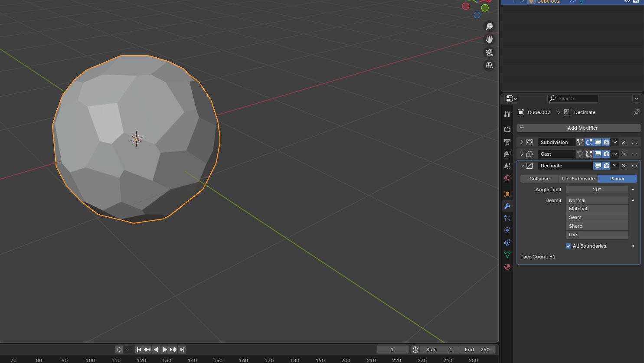Remove the Subdivision modifier
644x363 pixels.
pos(624,142)
